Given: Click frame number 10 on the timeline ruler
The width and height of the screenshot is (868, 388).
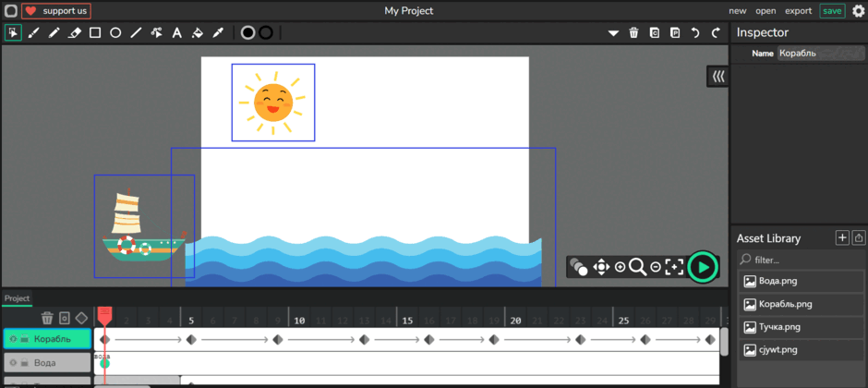Looking at the screenshot, I should (299, 321).
